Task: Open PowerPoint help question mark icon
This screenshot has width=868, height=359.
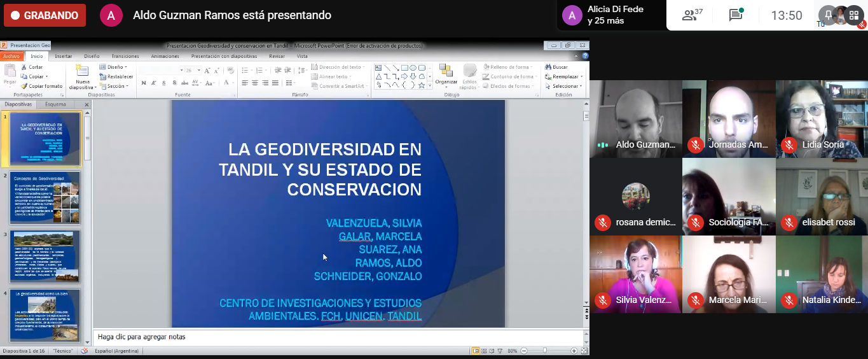Action: tap(585, 56)
